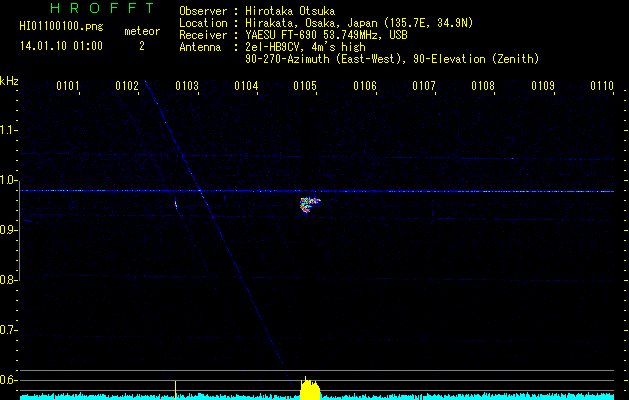This screenshot has height=400, width=629.
Task: Click the 0106 time tick label
Action: coord(365,86)
